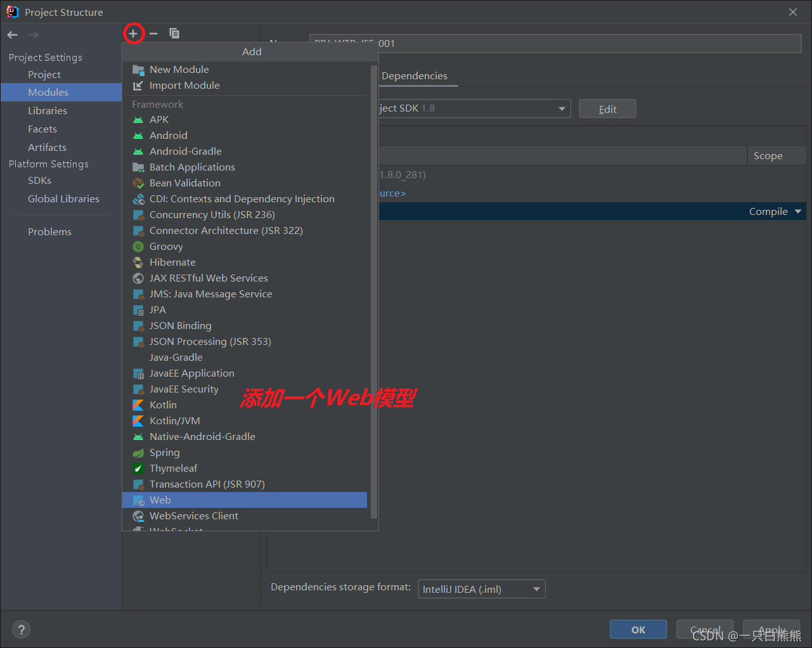Click Connector Architecture (JSR 322) icon
This screenshot has height=648, width=812.
tap(138, 231)
